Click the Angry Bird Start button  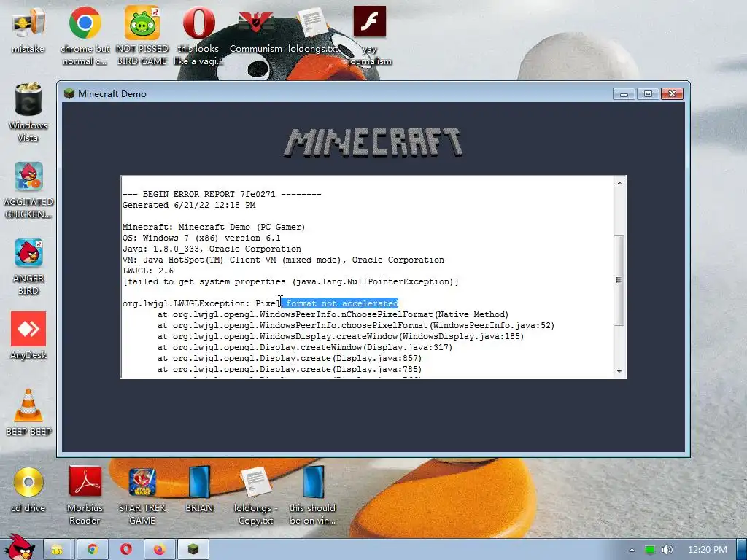(x=19, y=547)
